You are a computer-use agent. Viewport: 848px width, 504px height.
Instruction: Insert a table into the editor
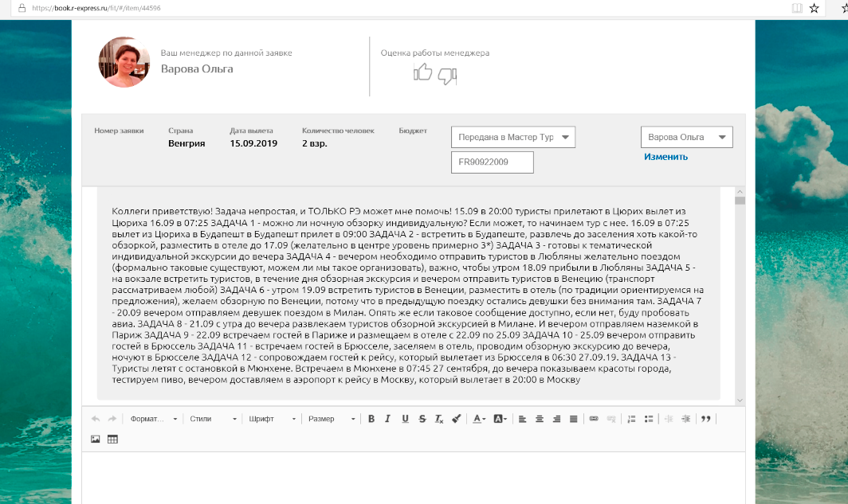pyautogui.click(x=112, y=439)
